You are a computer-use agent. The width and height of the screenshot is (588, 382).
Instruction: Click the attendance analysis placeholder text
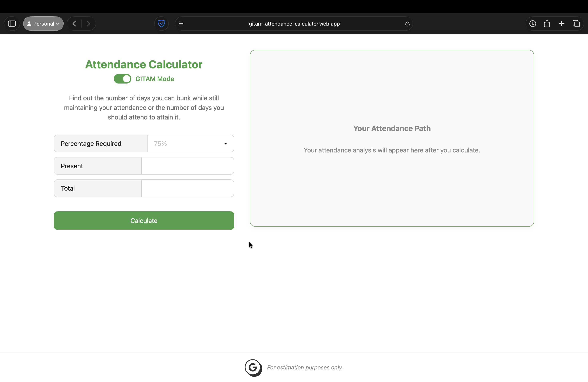coord(392,150)
